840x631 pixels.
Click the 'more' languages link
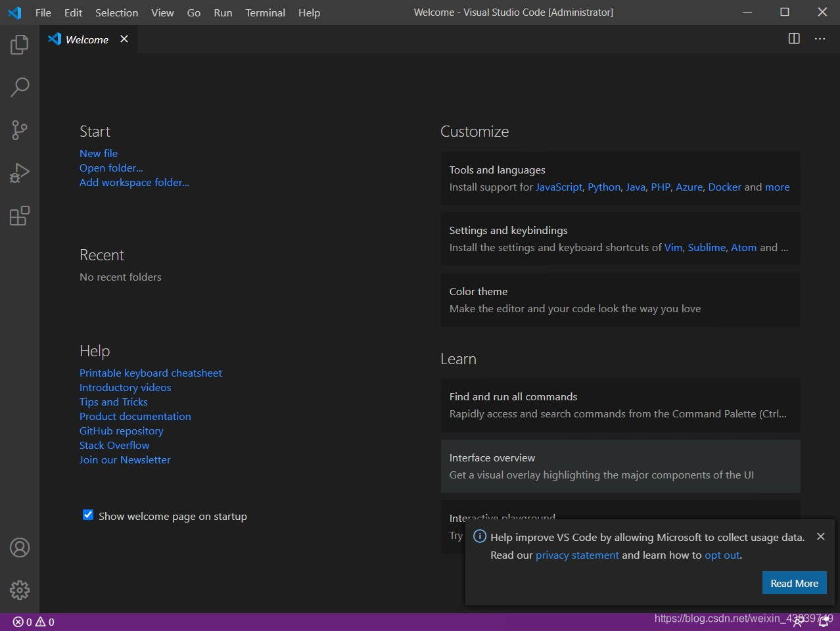click(777, 187)
